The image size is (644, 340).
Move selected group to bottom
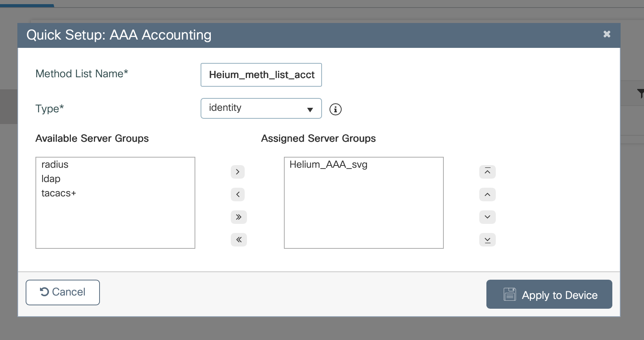[487, 240]
